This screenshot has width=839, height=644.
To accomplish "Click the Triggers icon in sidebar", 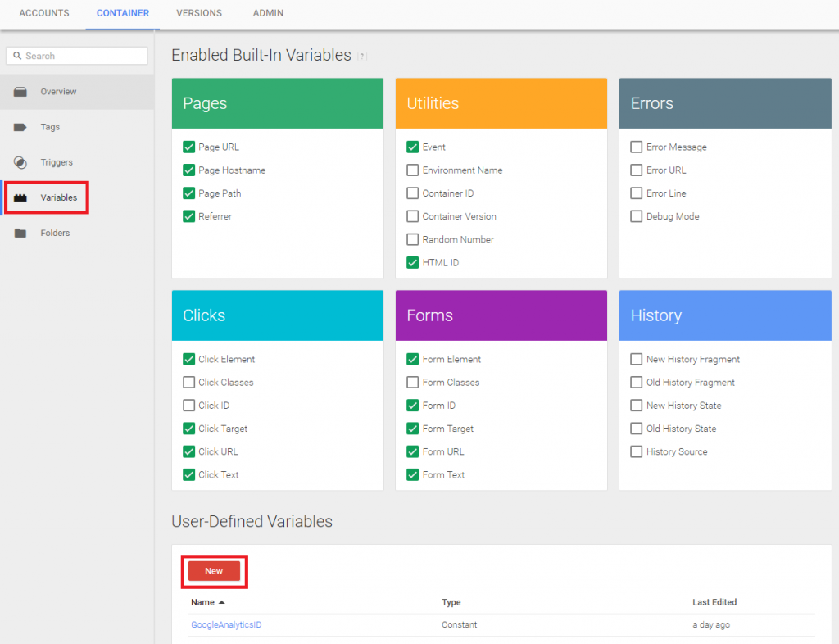I will pyautogui.click(x=20, y=162).
